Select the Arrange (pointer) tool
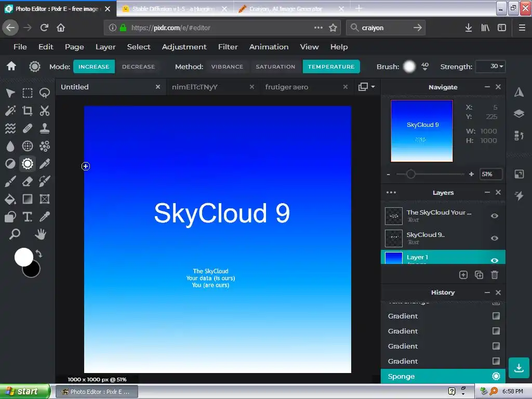This screenshot has height=399, width=532. [10, 93]
